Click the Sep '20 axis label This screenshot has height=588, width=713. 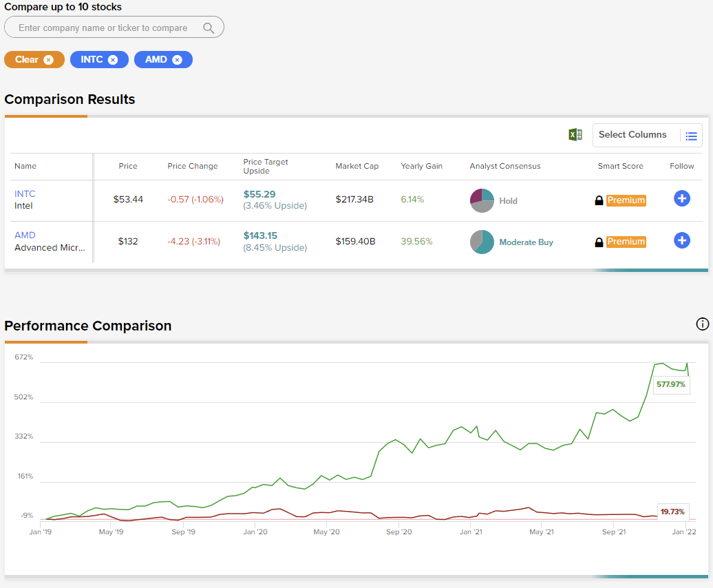[x=398, y=532]
